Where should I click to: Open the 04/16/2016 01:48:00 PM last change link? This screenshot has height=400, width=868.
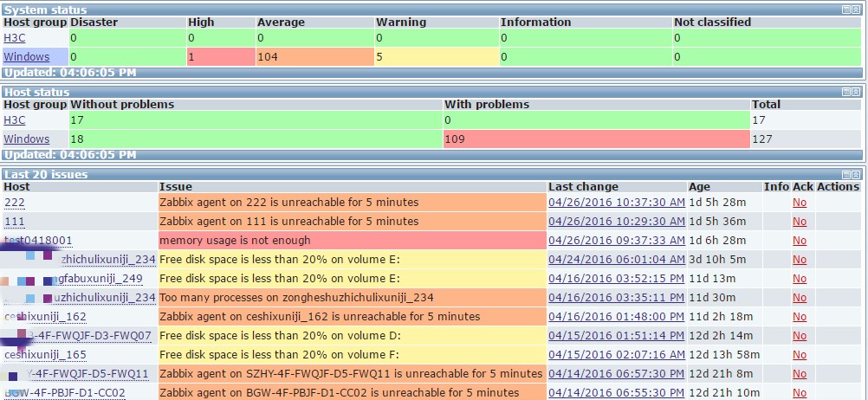click(x=616, y=317)
